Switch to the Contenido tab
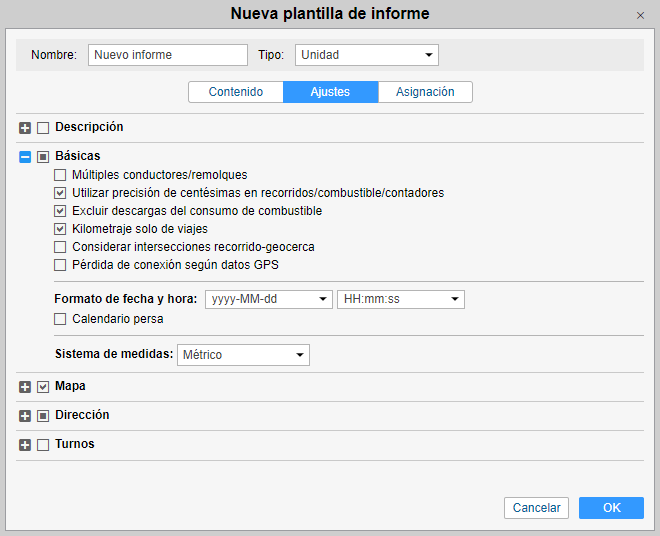Screen dimensions: 660x536 236,92
